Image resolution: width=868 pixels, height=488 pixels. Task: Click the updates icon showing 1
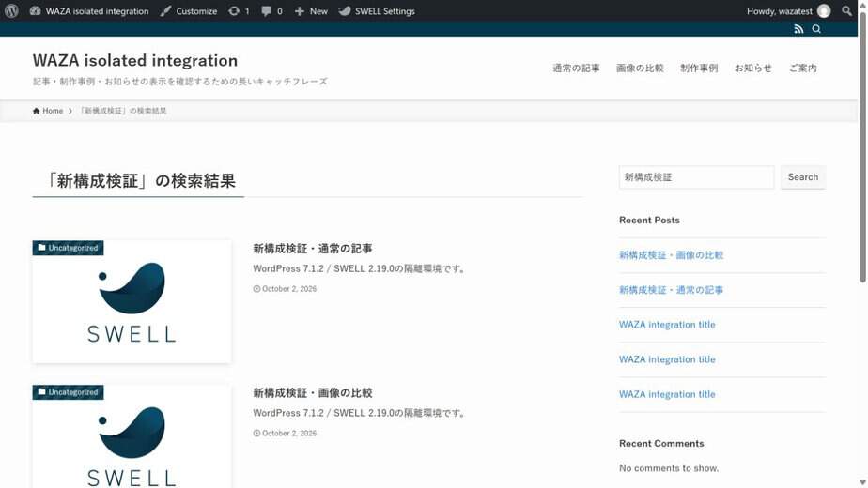239,11
